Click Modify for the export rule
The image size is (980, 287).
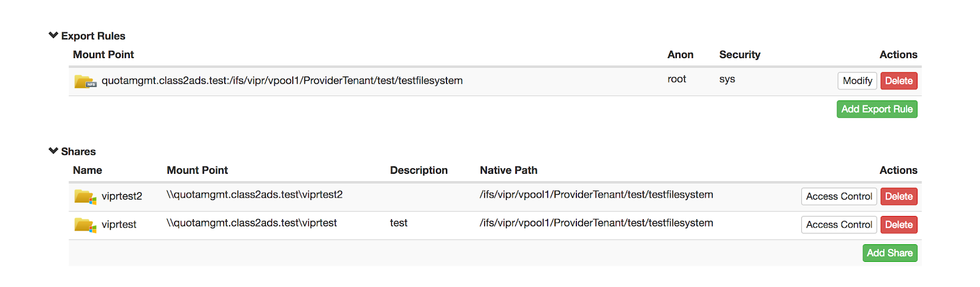pyautogui.click(x=857, y=81)
